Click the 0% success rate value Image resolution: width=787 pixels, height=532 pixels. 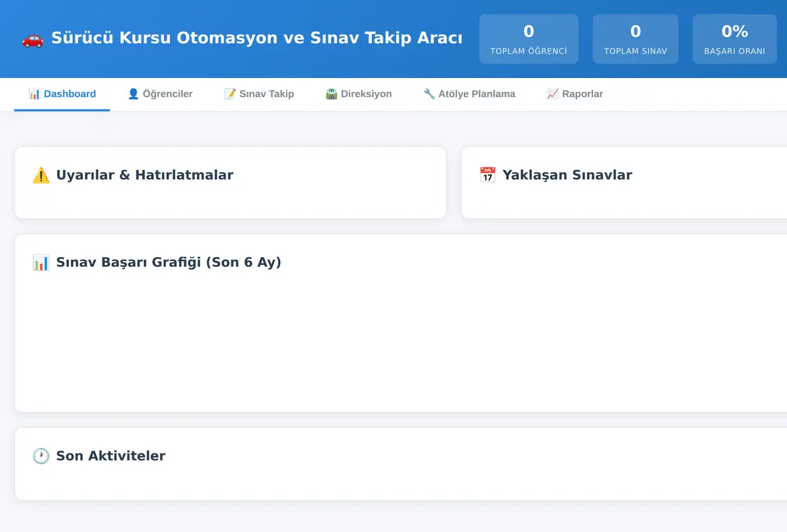pyautogui.click(x=735, y=31)
